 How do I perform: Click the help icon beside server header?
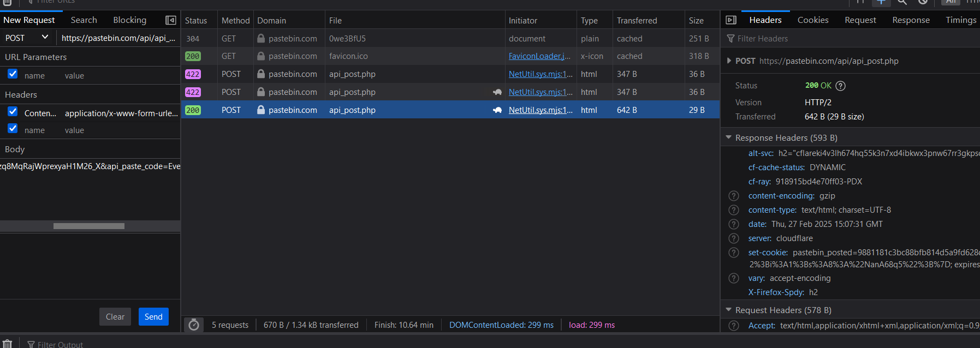tap(734, 238)
